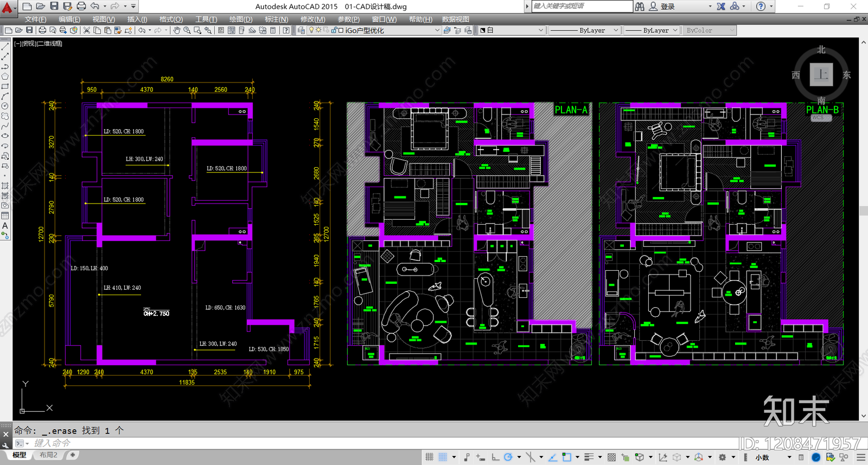Click the Cut scissors icon
The height and width of the screenshot is (465, 868).
tap(86, 30)
